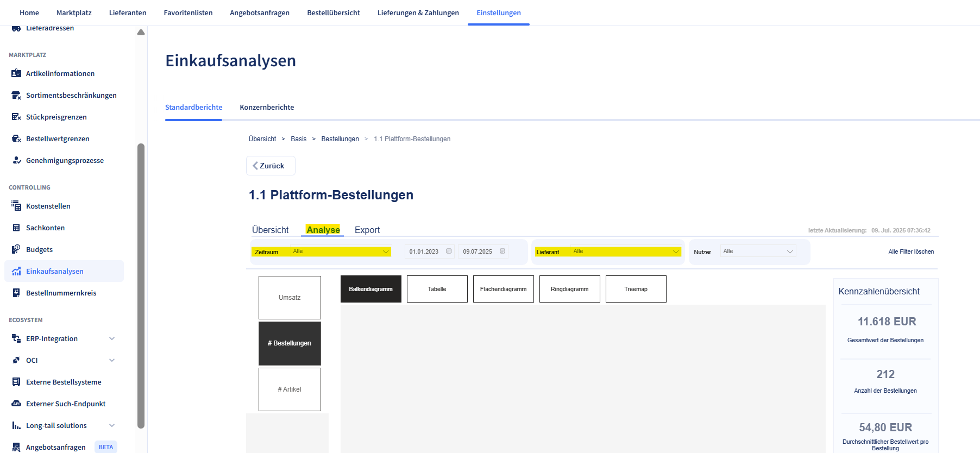Select the # Artikel metric tile
The height and width of the screenshot is (453, 980).
click(x=290, y=389)
